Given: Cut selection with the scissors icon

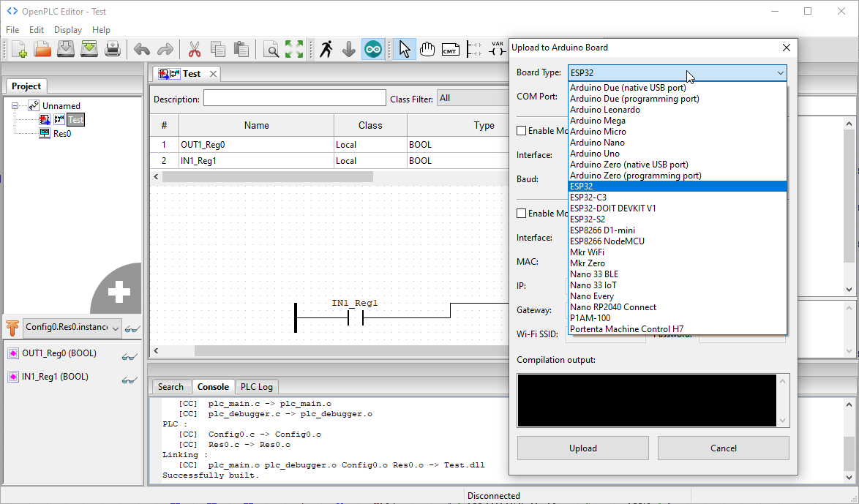Looking at the screenshot, I should click(194, 50).
